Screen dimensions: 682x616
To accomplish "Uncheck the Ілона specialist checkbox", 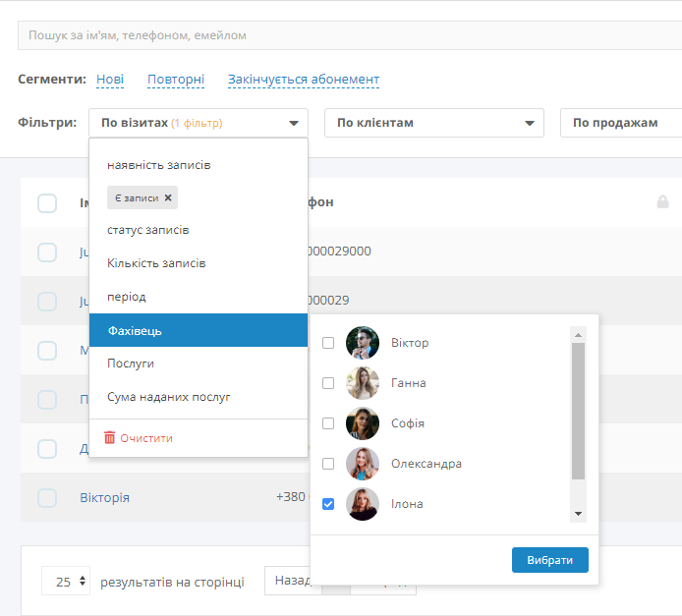I will point(328,504).
